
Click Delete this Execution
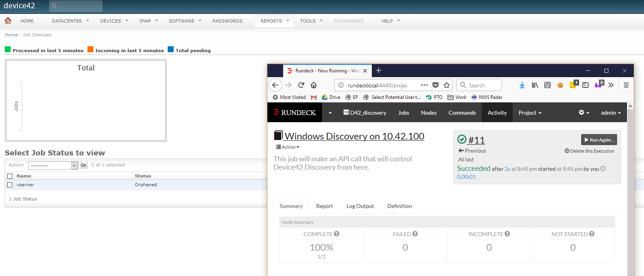click(x=589, y=151)
